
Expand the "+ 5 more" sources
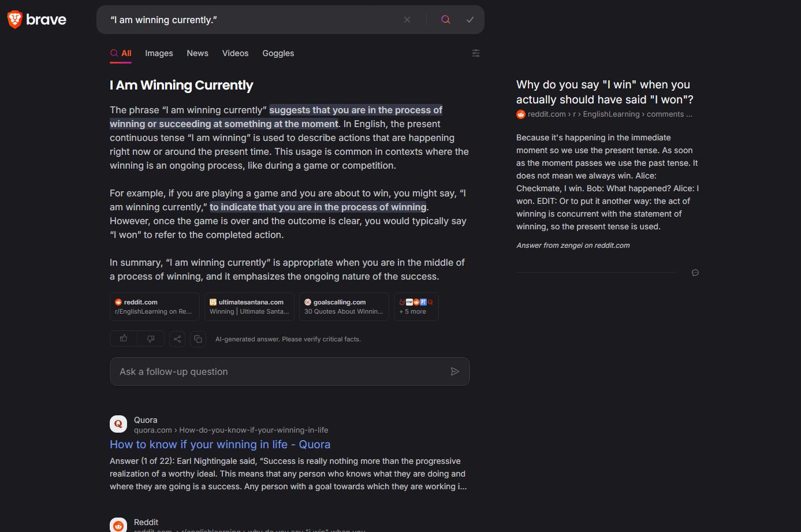tap(416, 307)
